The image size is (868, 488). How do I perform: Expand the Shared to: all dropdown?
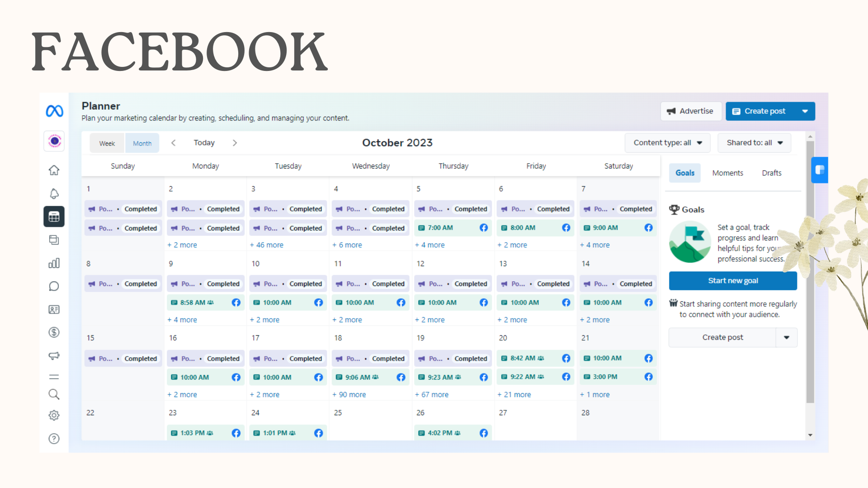point(754,143)
